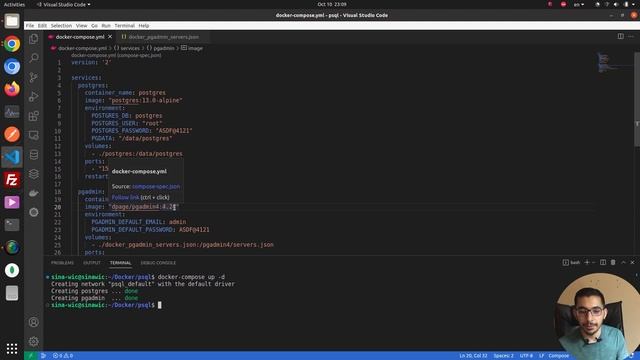
Task: Change indentation via Spaces: 2
Action: [x=503, y=356]
